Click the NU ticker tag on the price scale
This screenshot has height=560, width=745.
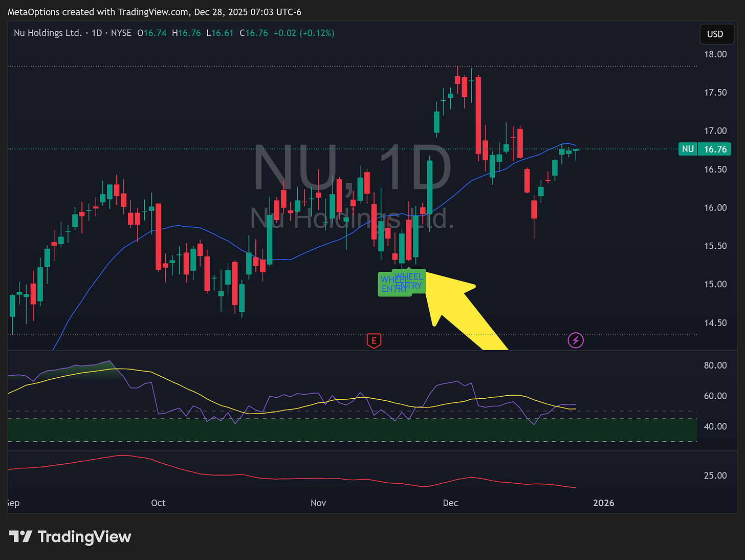688,149
